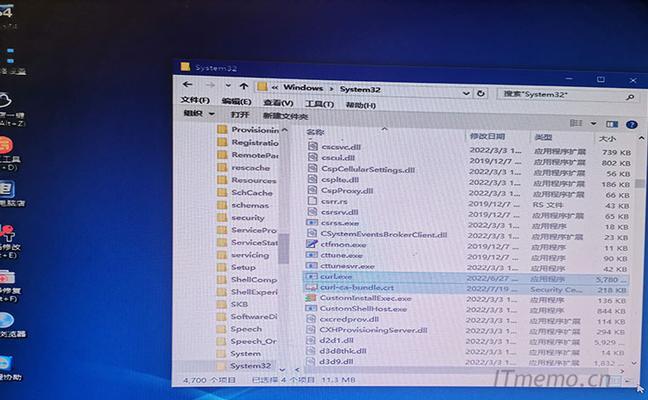The image size is (648, 400).
Task: Select the cscsvc.dll file icon
Action: pos(313,146)
